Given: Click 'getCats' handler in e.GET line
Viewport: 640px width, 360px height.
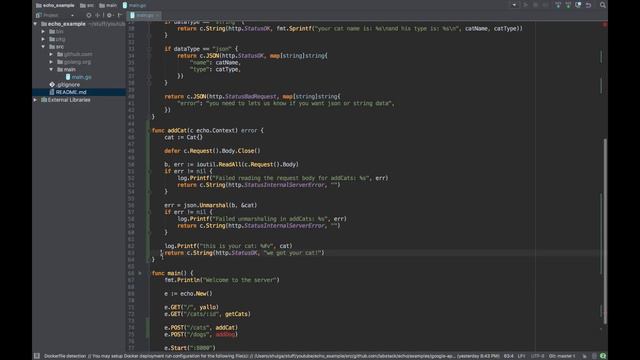Looking at the screenshot, I should pos(236,314).
